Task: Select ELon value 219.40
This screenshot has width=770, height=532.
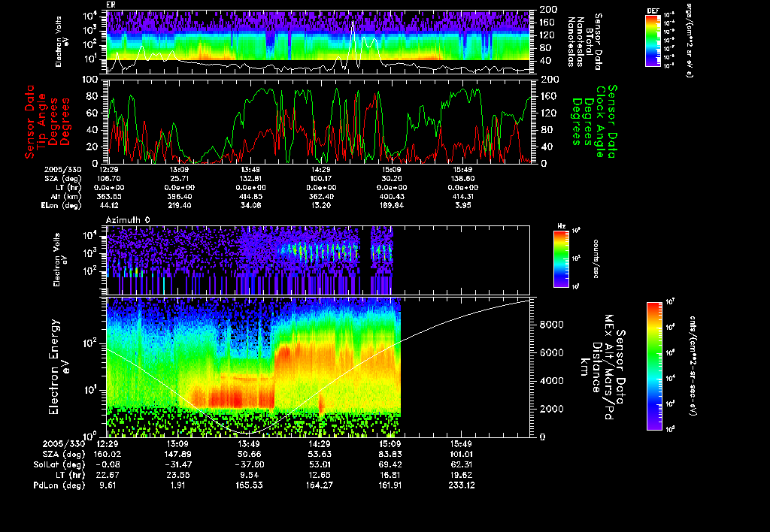Action: (180, 205)
